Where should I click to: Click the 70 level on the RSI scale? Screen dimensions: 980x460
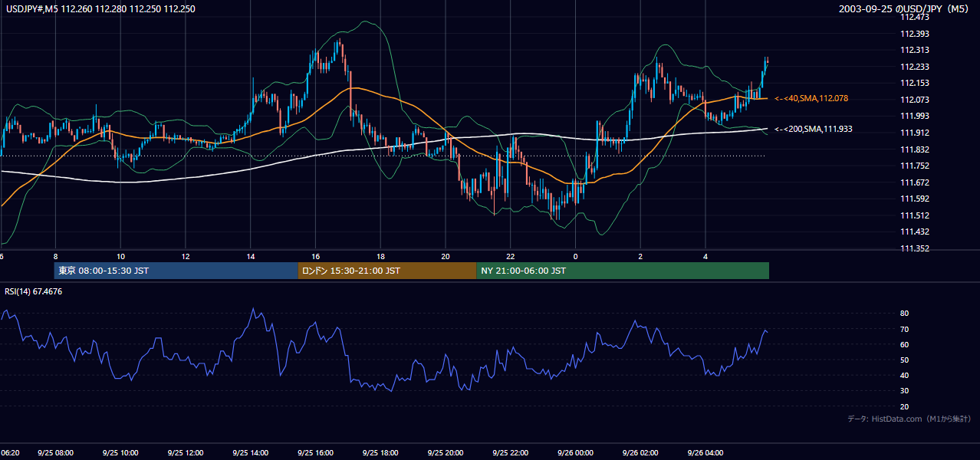click(904, 329)
